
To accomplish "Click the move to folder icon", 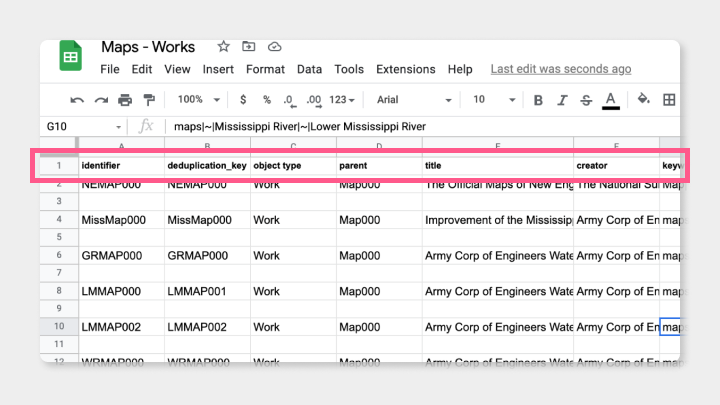I will click(248, 46).
